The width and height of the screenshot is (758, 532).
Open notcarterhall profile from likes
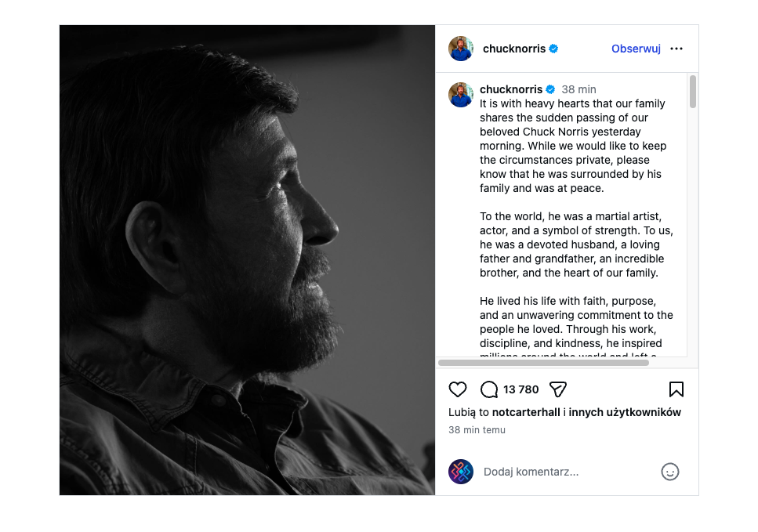click(526, 412)
